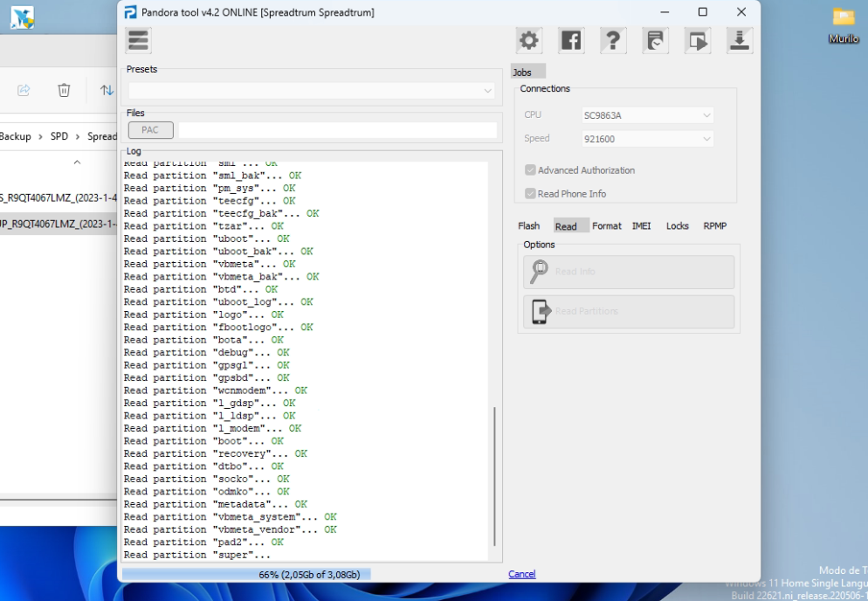Click the log line Read partition "gpsbd"
The image size is (868, 601).
(206, 377)
